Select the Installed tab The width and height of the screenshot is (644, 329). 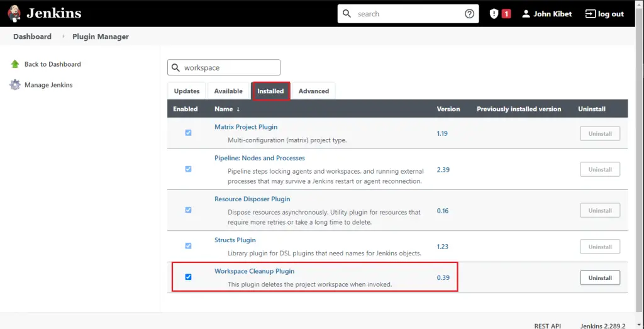coord(270,91)
